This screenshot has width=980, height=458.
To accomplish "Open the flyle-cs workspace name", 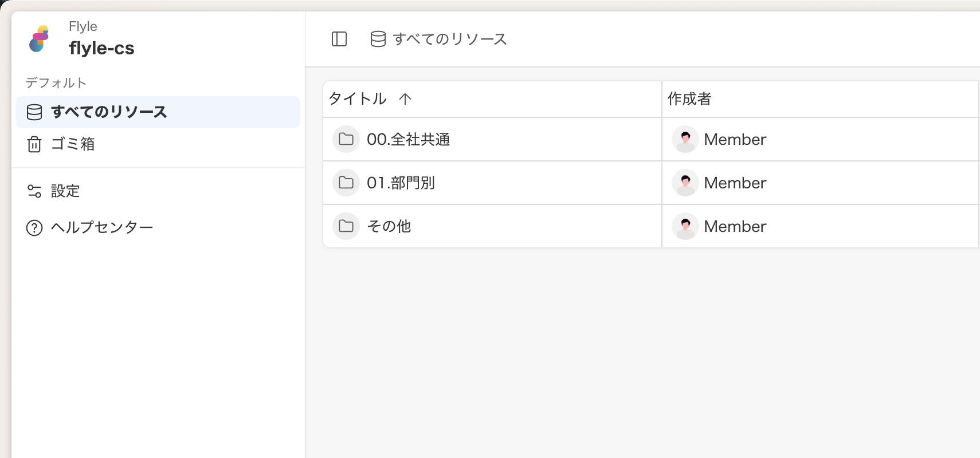I will (x=101, y=48).
